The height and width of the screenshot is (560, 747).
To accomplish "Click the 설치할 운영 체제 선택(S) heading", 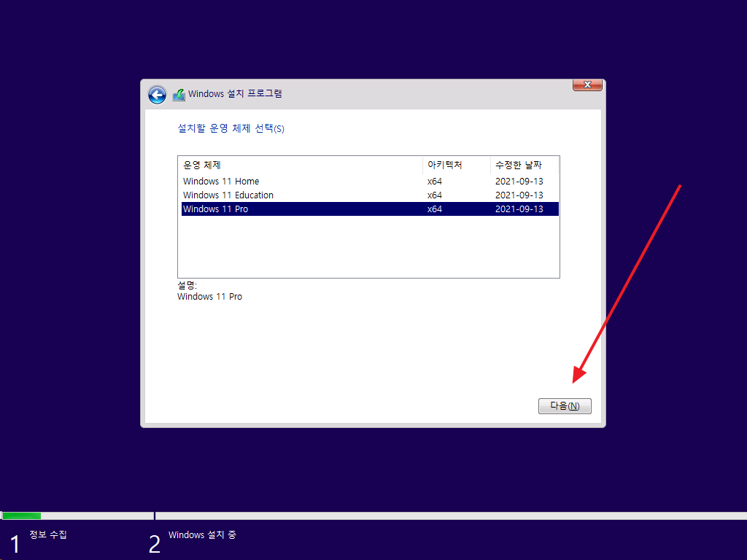I will pos(231,128).
